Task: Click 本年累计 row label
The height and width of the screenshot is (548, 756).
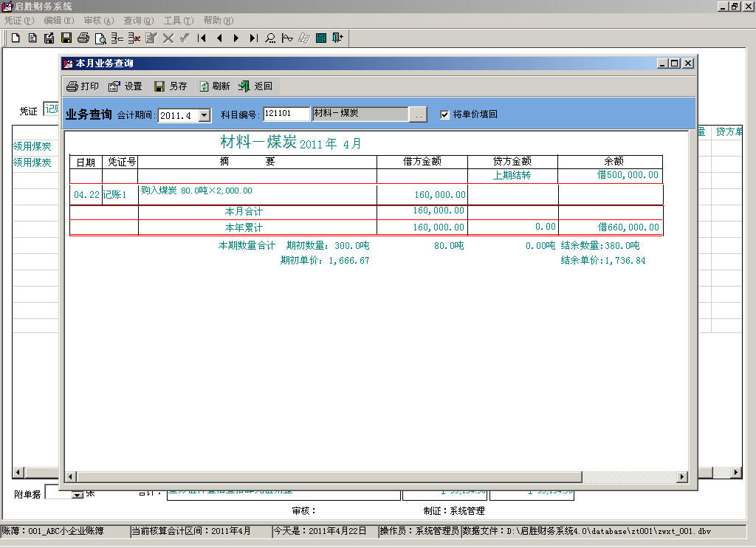Action: click(244, 227)
